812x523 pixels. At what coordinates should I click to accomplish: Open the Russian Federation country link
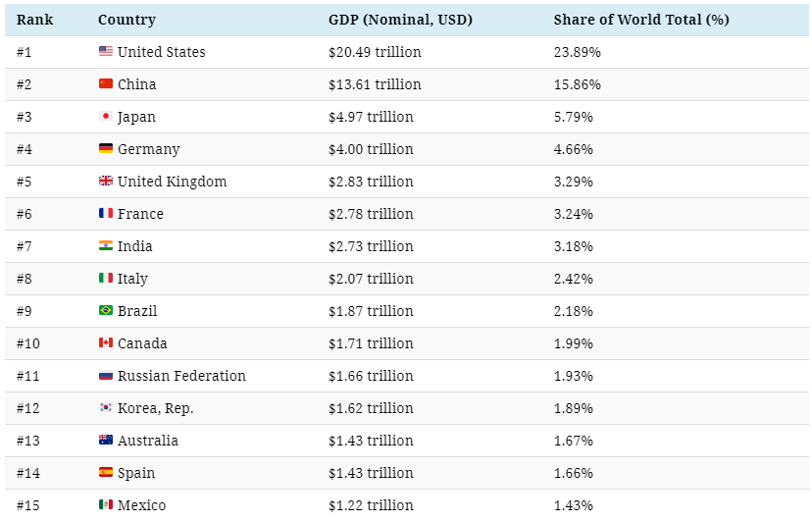(181, 376)
